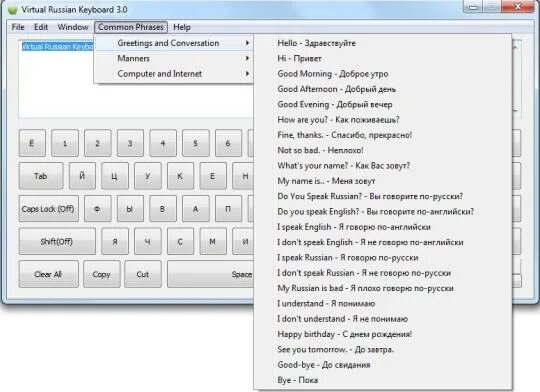Hit the Space bar key

[x=211, y=274]
